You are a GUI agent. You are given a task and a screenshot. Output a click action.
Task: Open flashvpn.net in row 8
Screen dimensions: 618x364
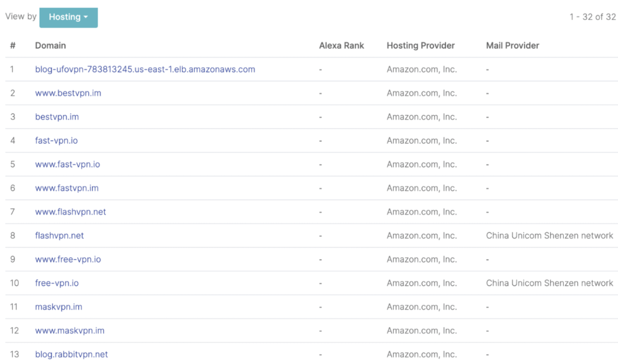pos(59,236)
